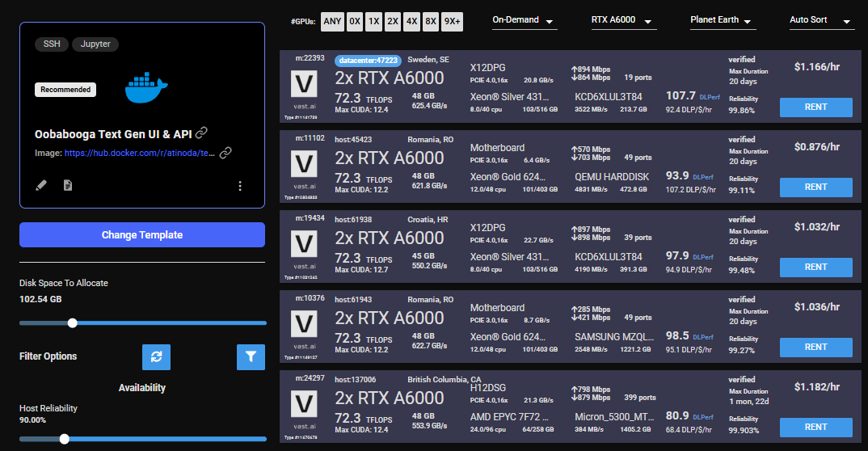Click H12DSG motherboard name
868x451 pixels.
[x=487, y=388]
